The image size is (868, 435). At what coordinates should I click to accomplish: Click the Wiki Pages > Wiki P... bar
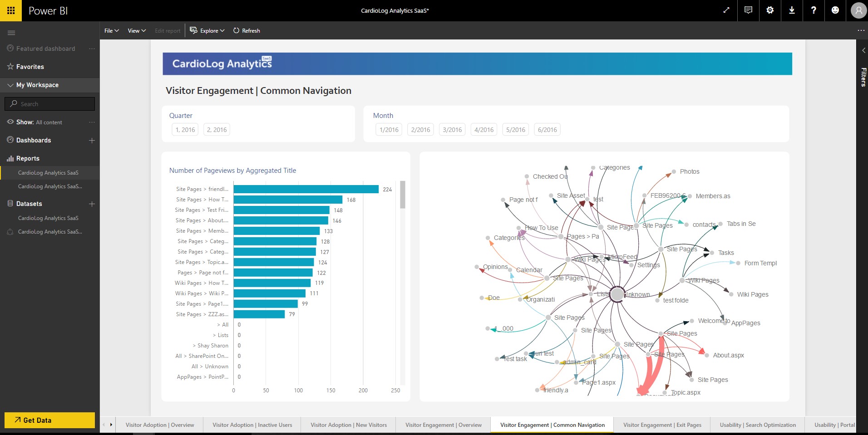pos(270,293)
